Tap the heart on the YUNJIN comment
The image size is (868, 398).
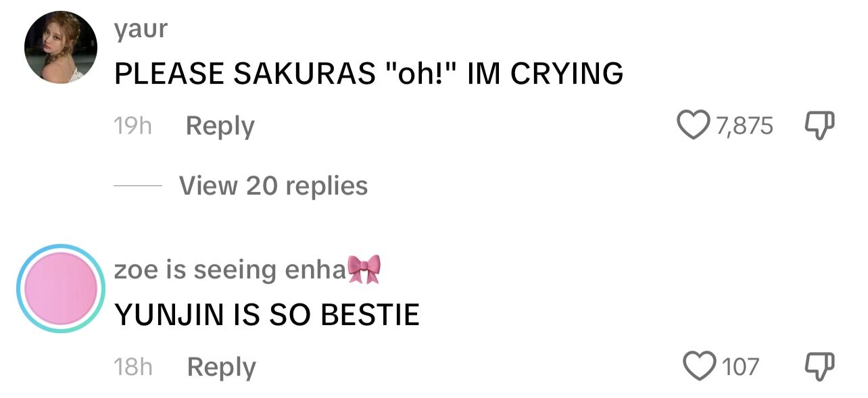click(700, 367)
